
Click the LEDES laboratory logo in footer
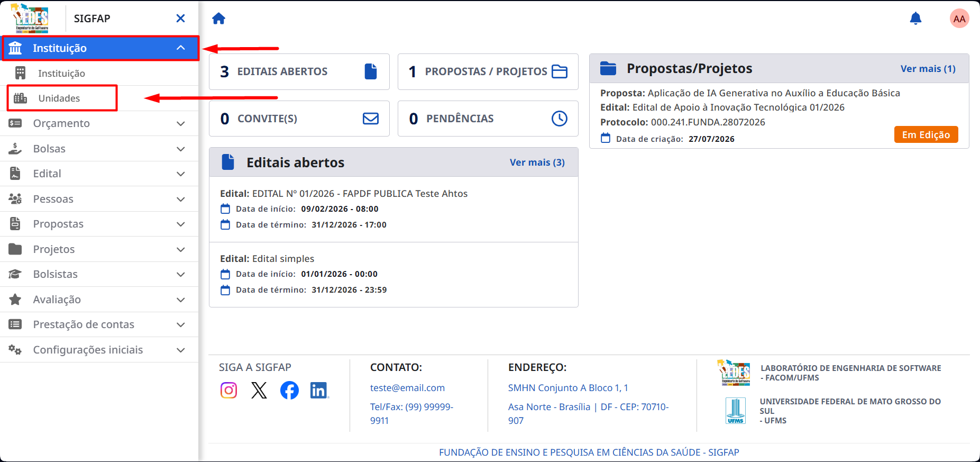click(734, 373)
